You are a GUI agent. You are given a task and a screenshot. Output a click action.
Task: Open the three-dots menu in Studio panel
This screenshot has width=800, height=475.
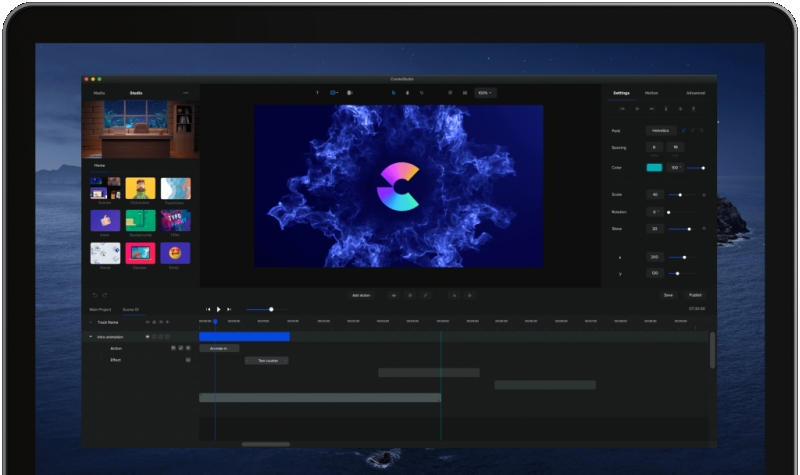185,93
